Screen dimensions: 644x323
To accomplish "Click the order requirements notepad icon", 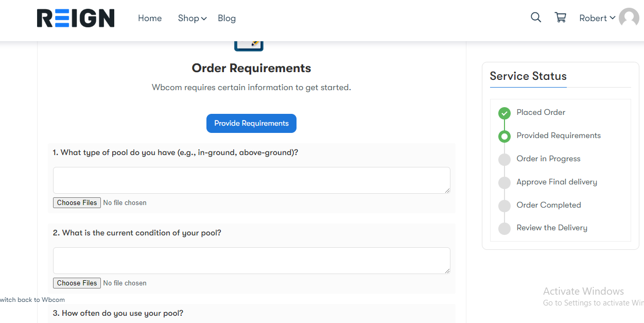I will pyautogui.click(x=249, y=45).
